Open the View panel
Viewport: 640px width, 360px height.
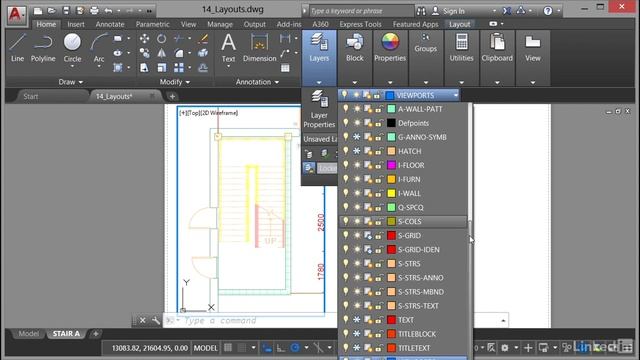(x=533, y=47)
